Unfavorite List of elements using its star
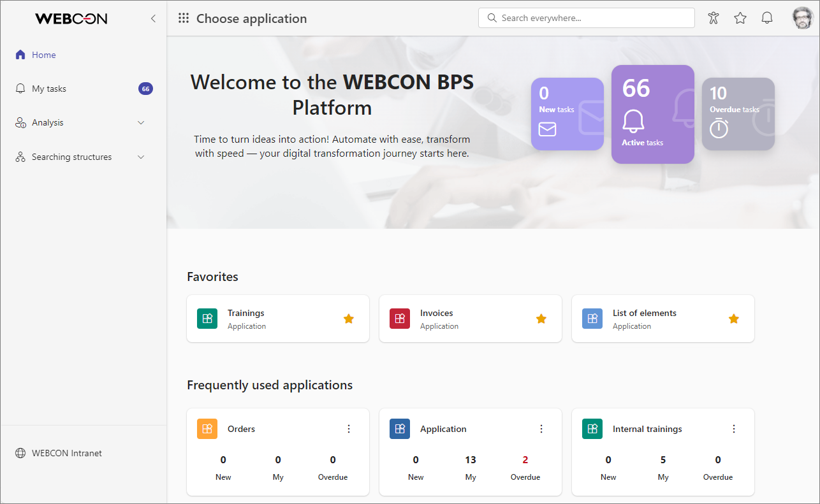The width and height of the screenshot is (820, 504). 734,319
